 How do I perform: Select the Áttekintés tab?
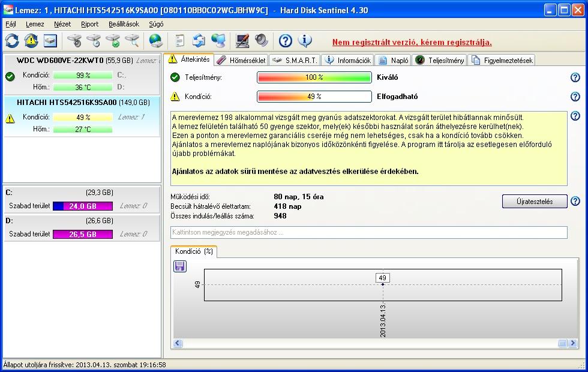(x=188, y=59)
